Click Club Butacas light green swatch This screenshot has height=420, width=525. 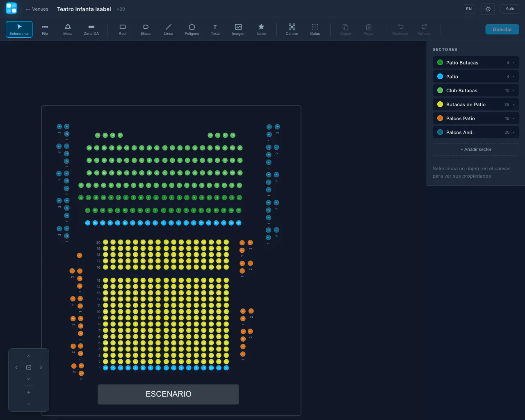point(440,91)
